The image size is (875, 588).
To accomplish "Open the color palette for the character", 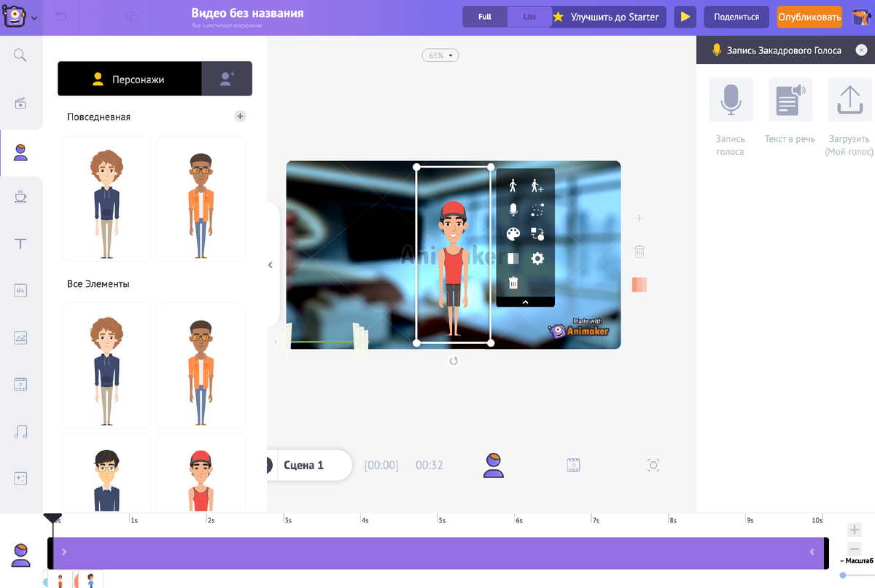I will click(513, 234).
